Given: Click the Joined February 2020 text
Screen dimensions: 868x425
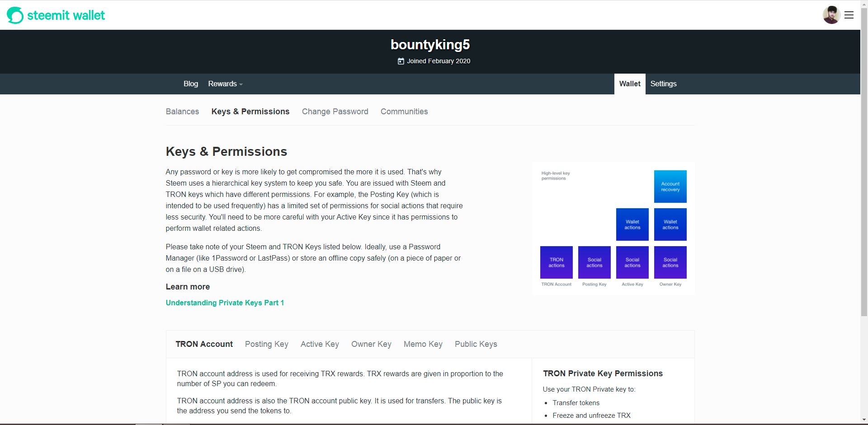Looking at the screenshot, I should coord(439,61).
